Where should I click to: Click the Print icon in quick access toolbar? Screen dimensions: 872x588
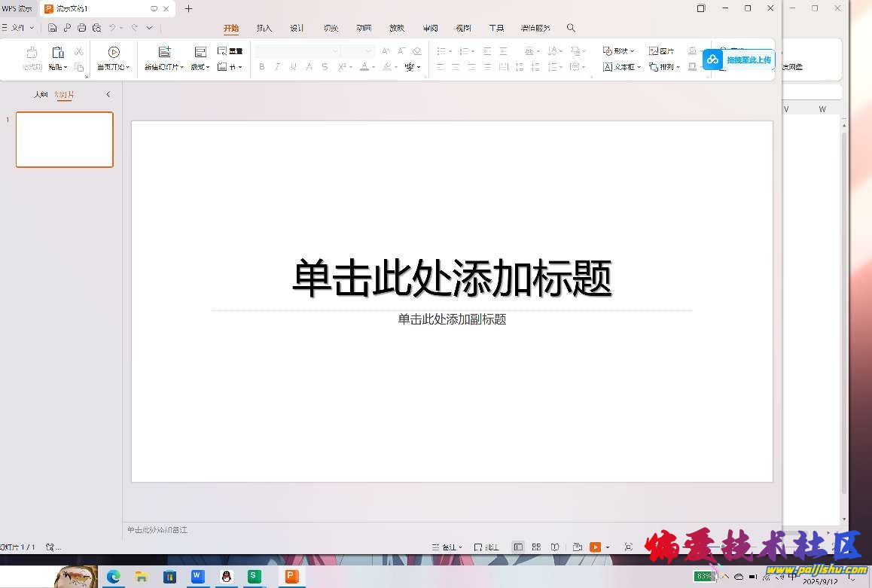pos(81,28)
